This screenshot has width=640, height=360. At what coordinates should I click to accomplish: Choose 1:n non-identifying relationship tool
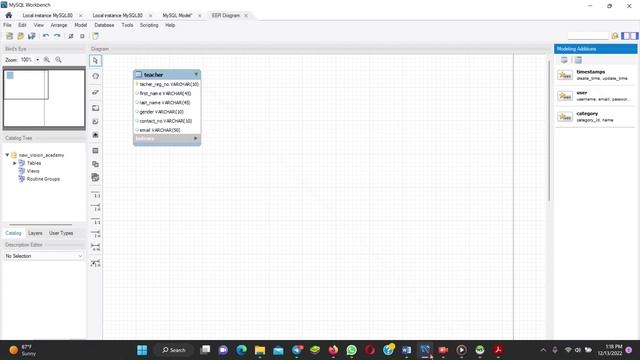[96, 207]
